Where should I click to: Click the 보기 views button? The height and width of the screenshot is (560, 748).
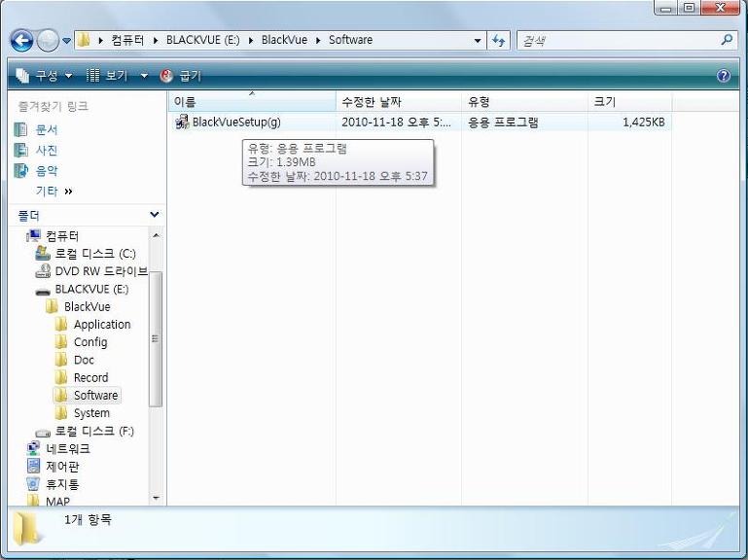click(x=108, y=76)
